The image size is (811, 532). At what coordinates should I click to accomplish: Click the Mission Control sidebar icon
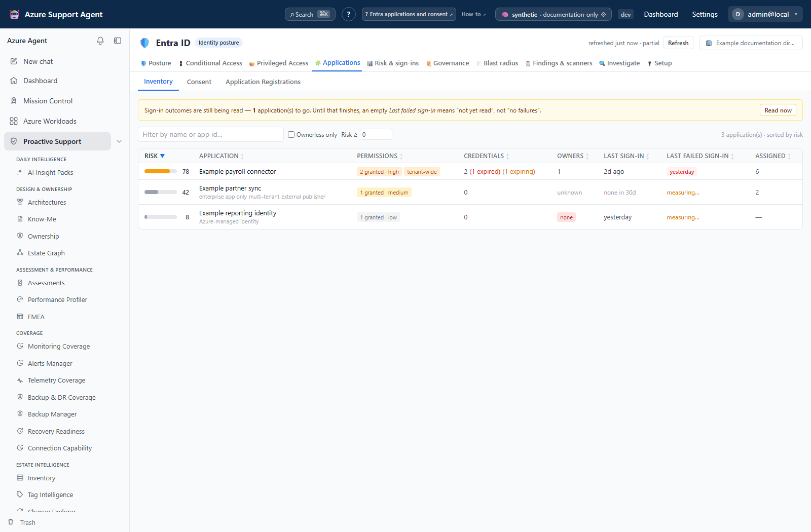pyautogui.click(x=14, y=101)
